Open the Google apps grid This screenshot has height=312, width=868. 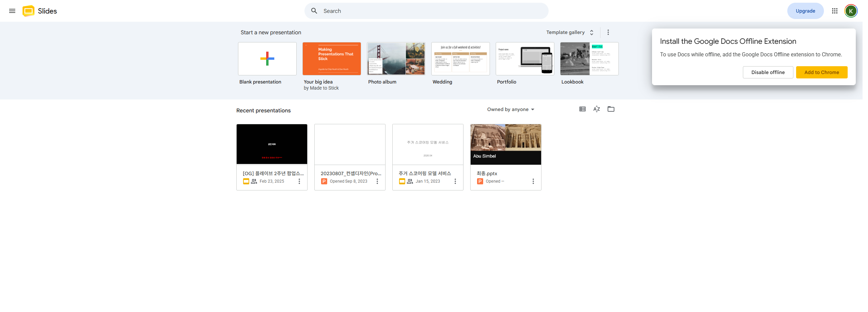coord(835,11)
